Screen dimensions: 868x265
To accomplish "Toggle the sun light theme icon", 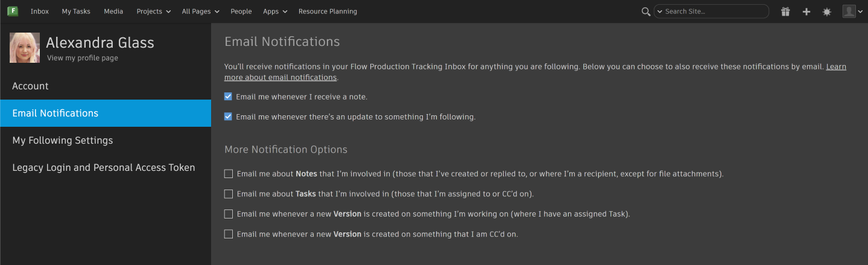I will pos(826,11).
